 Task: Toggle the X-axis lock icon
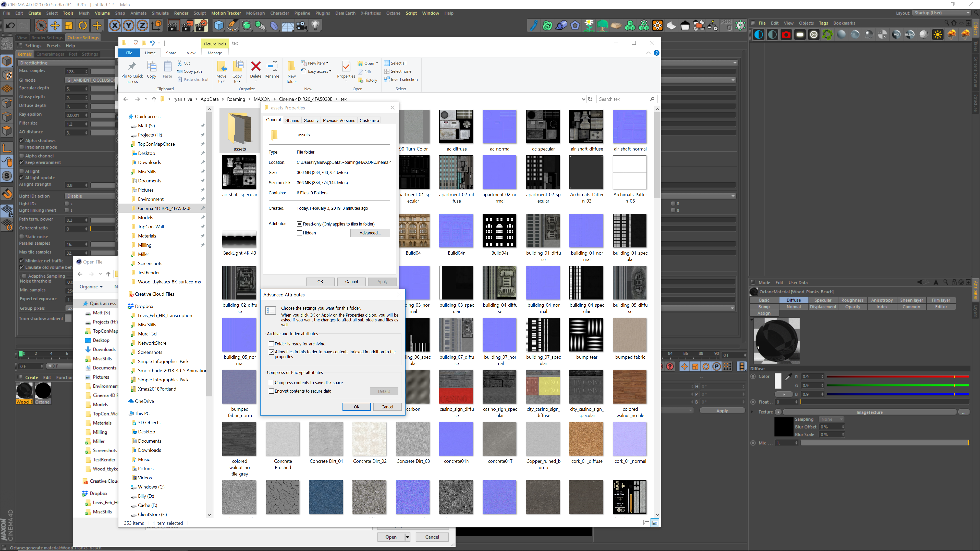[115, 26]
